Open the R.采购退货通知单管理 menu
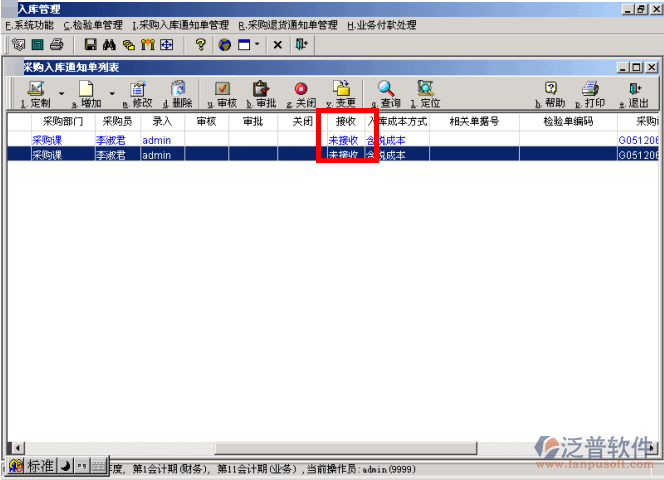The height and width of the screenshot is (480, 664). [x=288, y=25]
